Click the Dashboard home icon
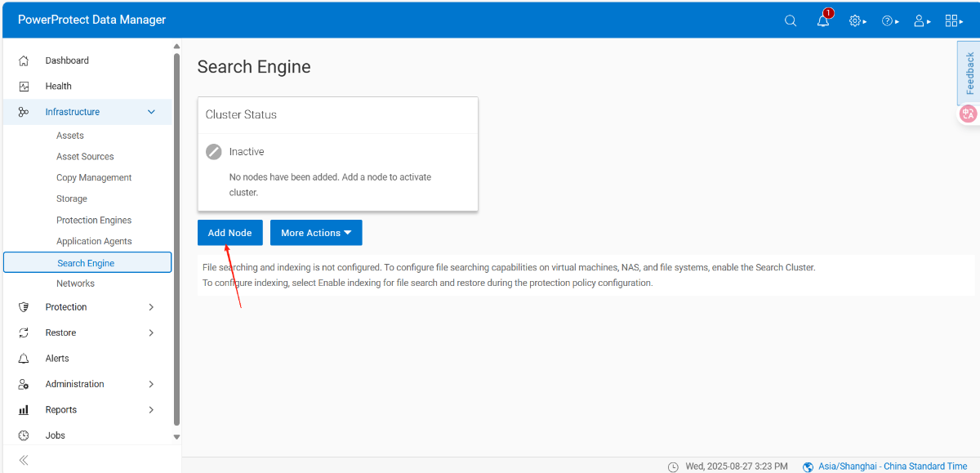Viewport: 980px width, 473px height. (x=24, y=60)
